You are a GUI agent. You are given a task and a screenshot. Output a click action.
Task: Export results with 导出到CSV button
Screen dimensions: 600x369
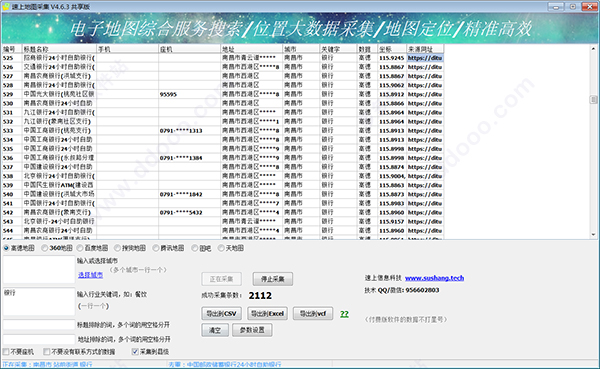coord(222,313)
